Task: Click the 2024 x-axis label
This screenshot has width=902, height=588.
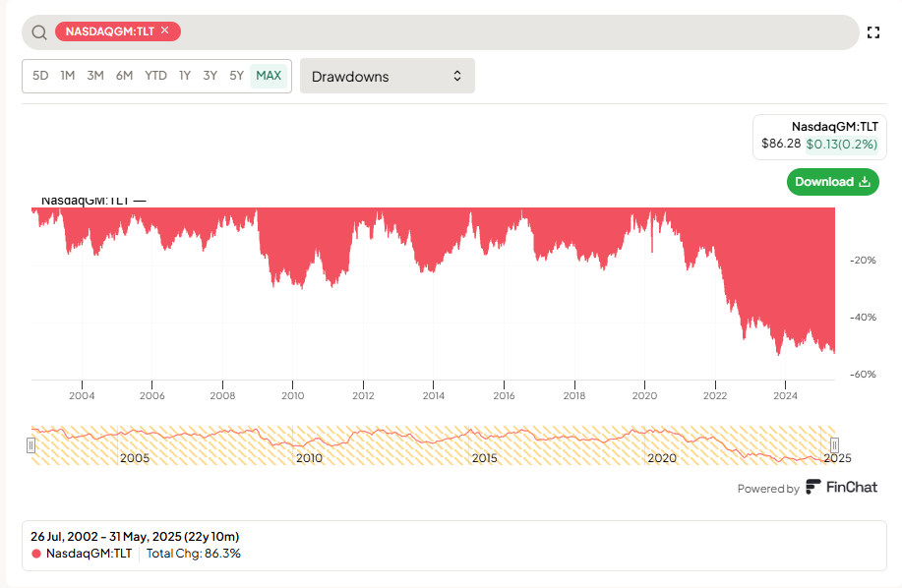Action: pyautogui.click(x=785, y=395)
